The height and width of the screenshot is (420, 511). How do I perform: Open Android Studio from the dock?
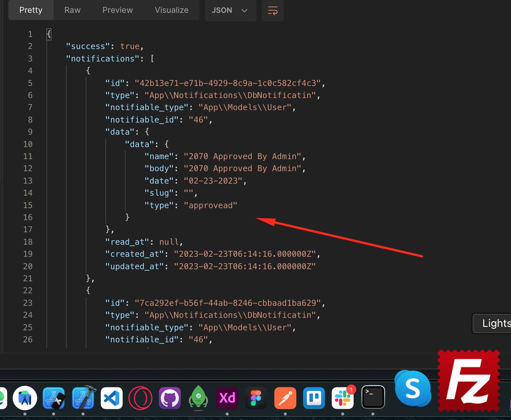[25, 398]
